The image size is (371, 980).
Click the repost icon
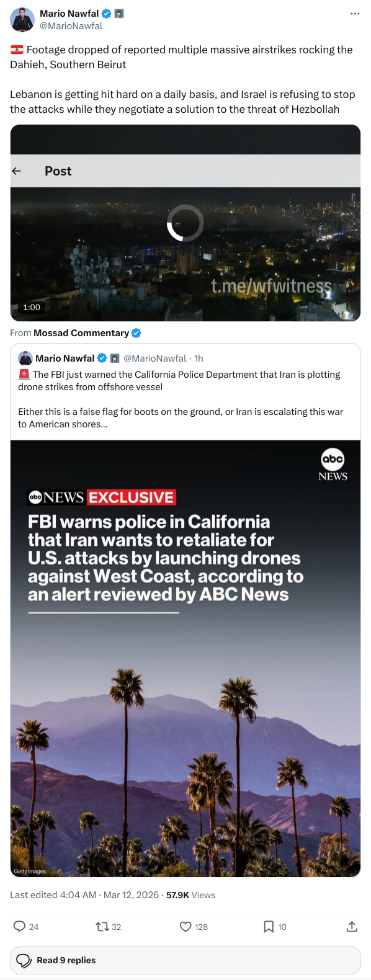102,926
